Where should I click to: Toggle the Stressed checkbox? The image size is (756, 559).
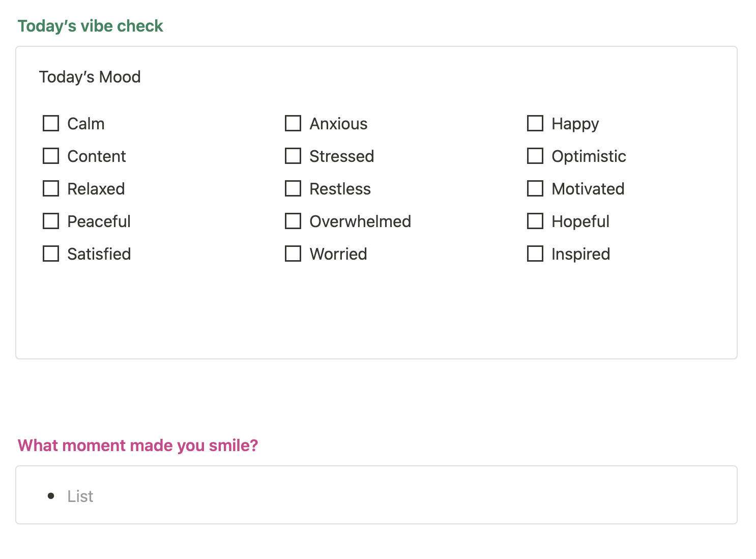click(293, 156)
